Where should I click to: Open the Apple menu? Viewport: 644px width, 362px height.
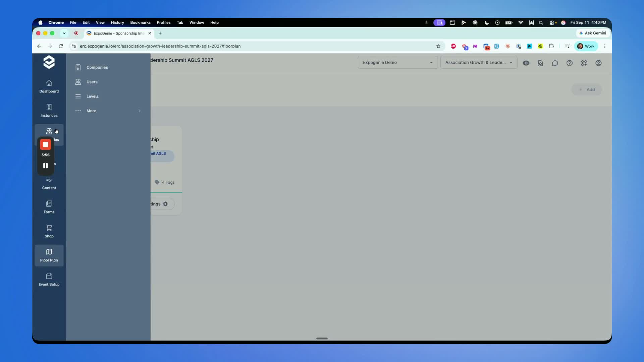tap(40, 22)
